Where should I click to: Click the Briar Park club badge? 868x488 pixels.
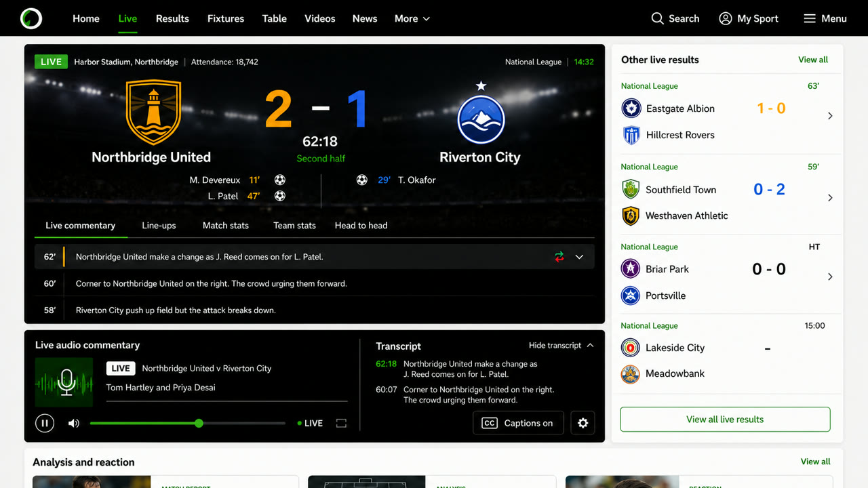pyautogui.click(x=631, y=268)
